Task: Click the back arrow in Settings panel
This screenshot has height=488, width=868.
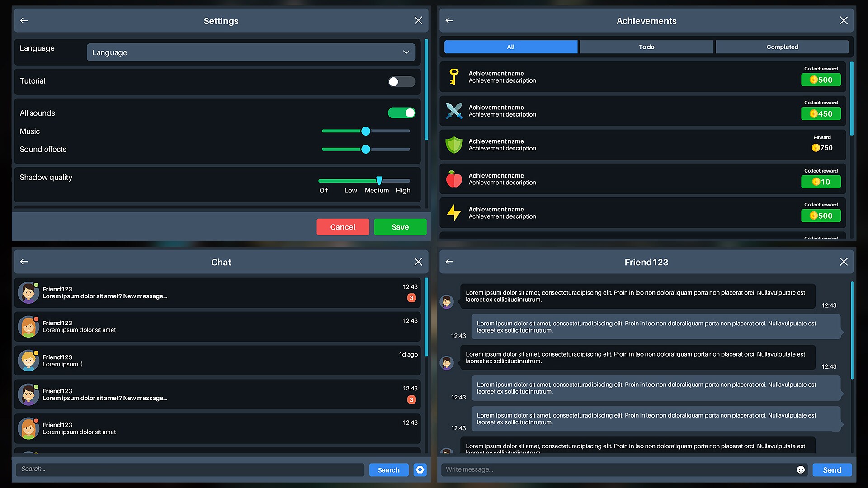Action: pos(24,20)
